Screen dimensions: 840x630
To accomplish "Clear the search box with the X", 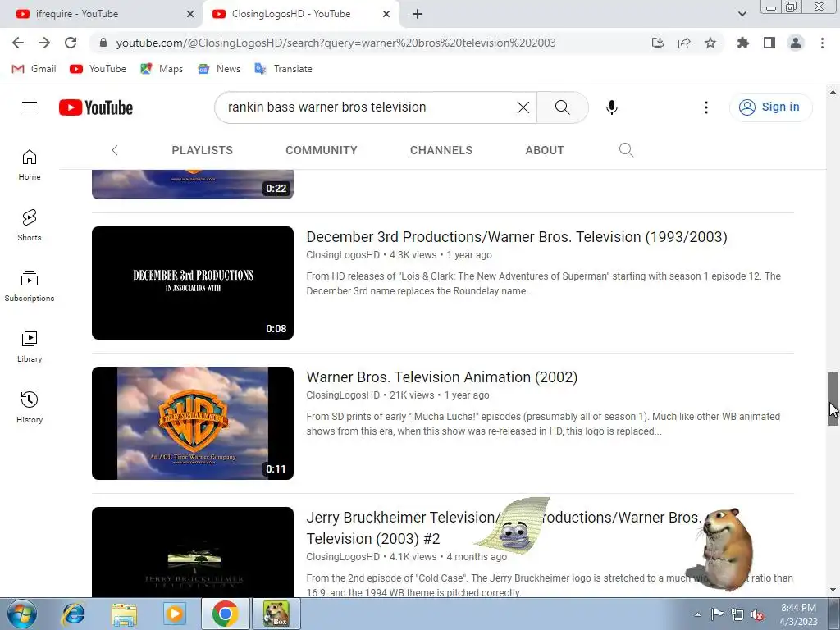I will 523,107.
